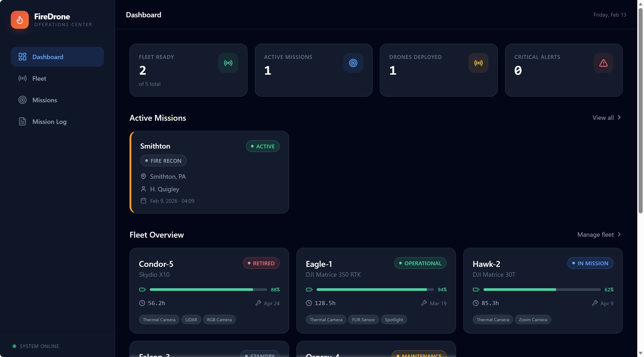Click the Critical Alerts warning triangle icon
The width and height of the screenshot is (644, 357).
tap(603, 63)
